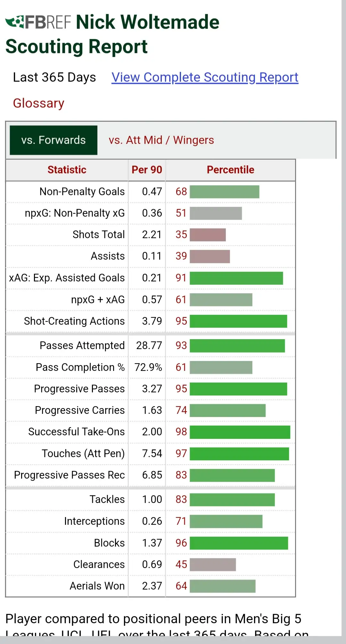The height and width of the screenshot is (644, 346).
Task: Select the vs. Forwards tab
Action: click(54, 140)
